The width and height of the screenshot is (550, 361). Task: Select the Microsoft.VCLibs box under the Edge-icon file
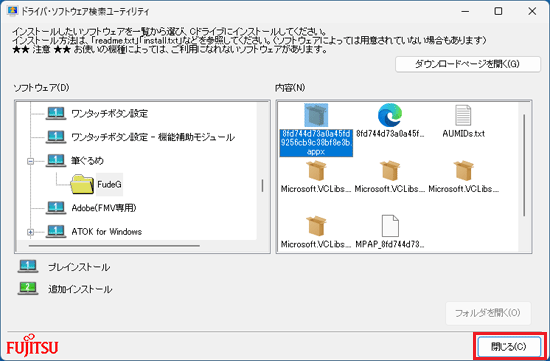click(390, 171)
